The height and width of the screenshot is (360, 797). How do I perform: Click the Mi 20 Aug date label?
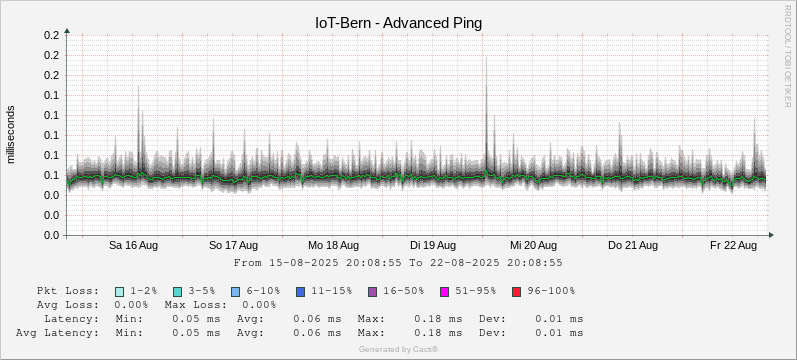(533, 246)
